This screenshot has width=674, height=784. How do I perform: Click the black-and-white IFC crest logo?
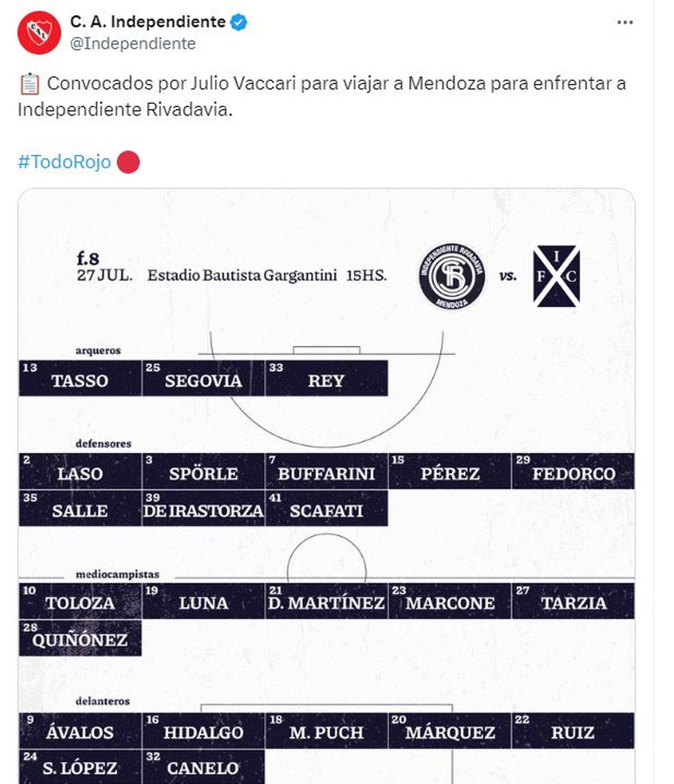coord(556,276)
